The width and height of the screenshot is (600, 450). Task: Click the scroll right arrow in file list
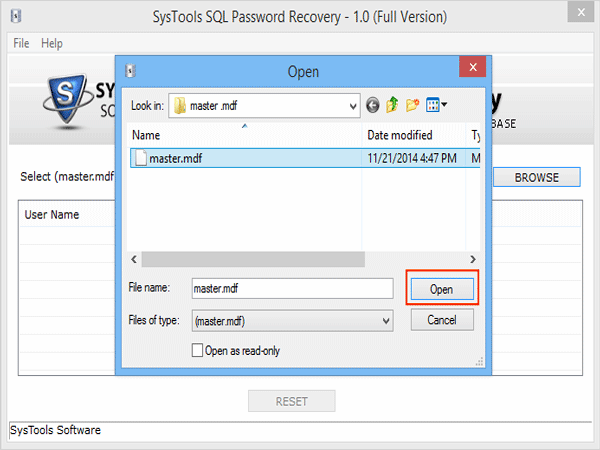click(473, 259)
